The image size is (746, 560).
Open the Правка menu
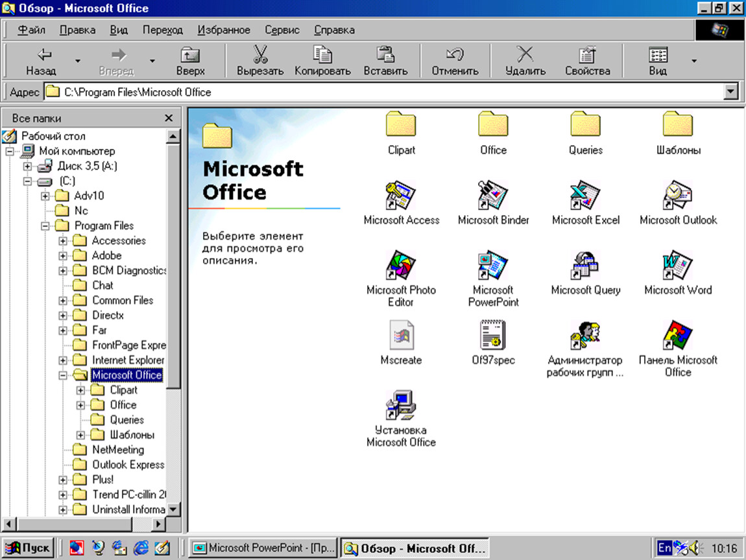pos(77,30)
